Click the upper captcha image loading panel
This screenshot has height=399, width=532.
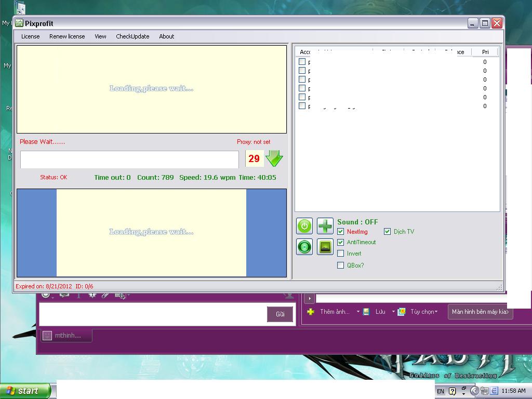pos(152,89)
